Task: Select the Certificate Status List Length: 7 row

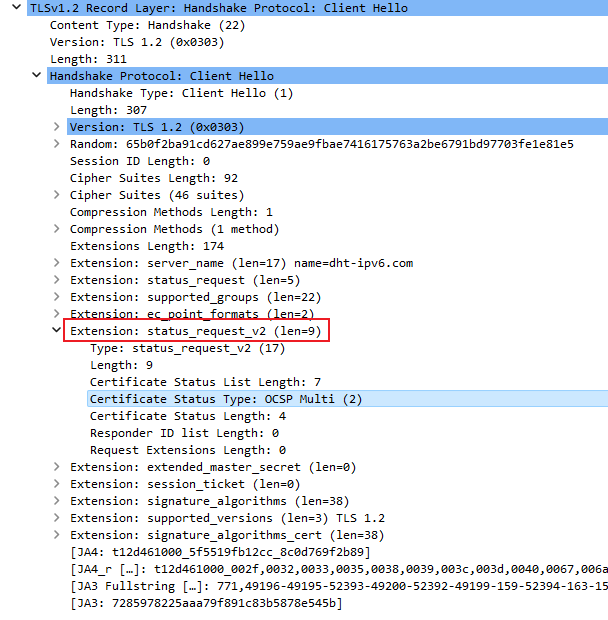Action: (206, 382)
